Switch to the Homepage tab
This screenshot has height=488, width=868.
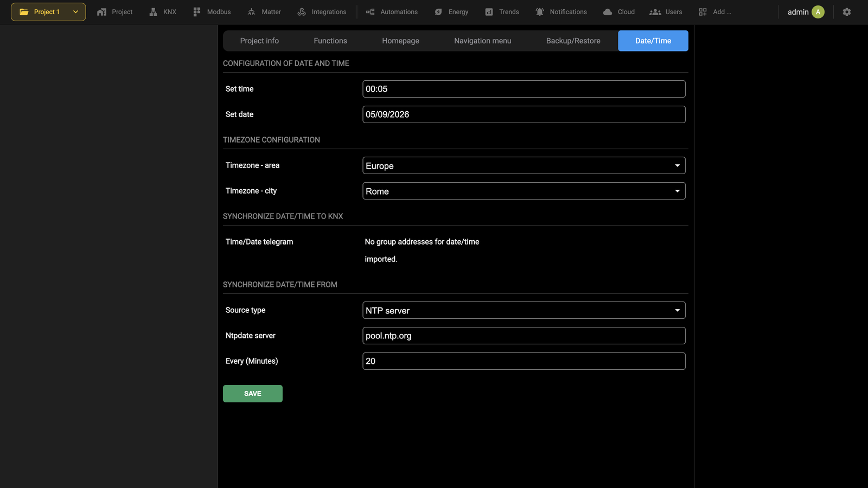tap(400, 41)
